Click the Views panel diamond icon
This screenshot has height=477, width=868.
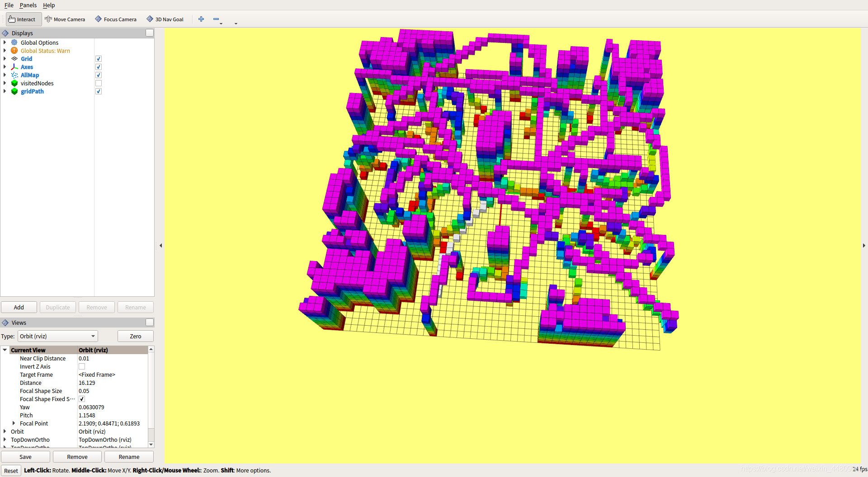tap(5, 323)
